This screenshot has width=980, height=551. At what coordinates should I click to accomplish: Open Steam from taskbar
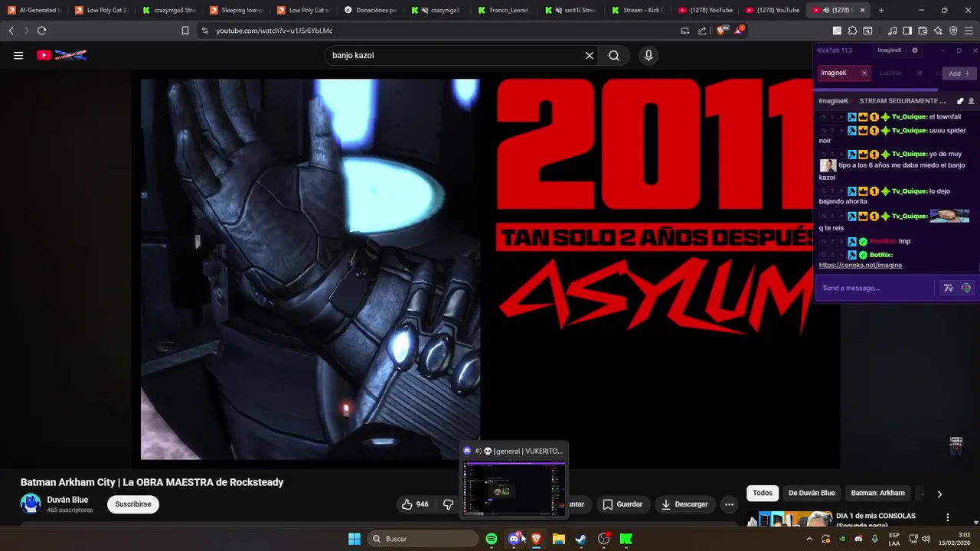[581, 539]
